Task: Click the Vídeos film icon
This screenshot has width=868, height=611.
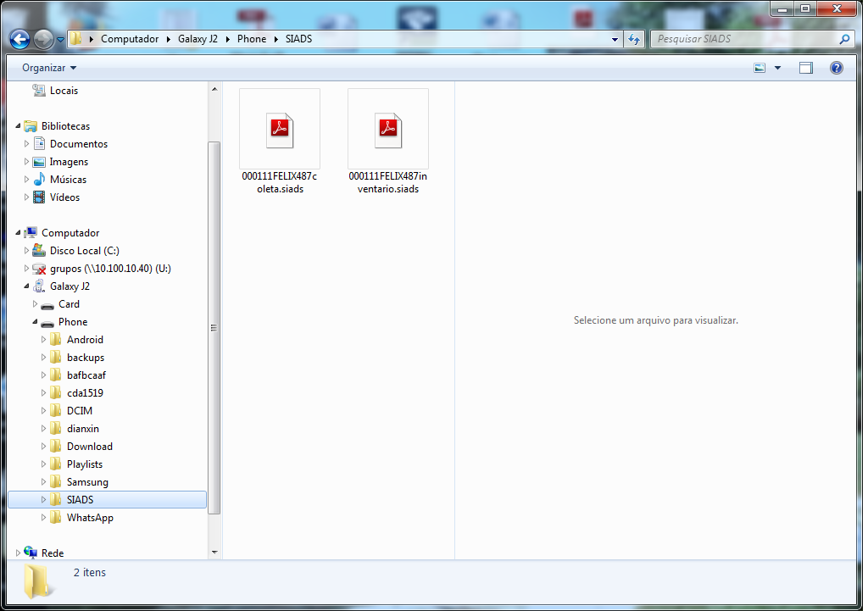Action: point(39,197)
